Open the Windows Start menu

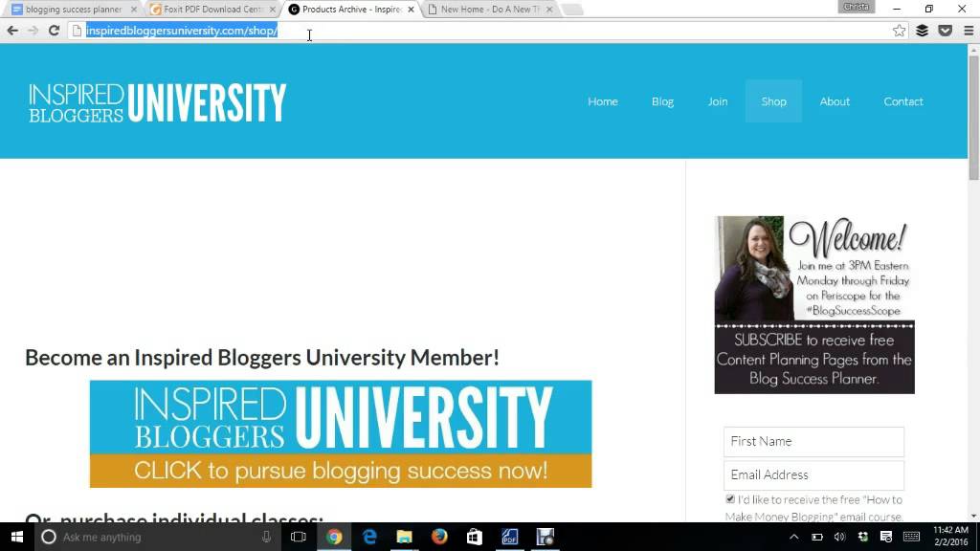(x=17, y=537)
